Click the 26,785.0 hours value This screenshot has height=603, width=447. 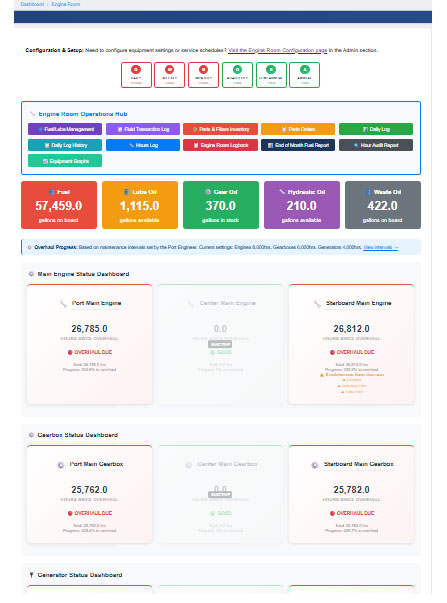point(89,329)
